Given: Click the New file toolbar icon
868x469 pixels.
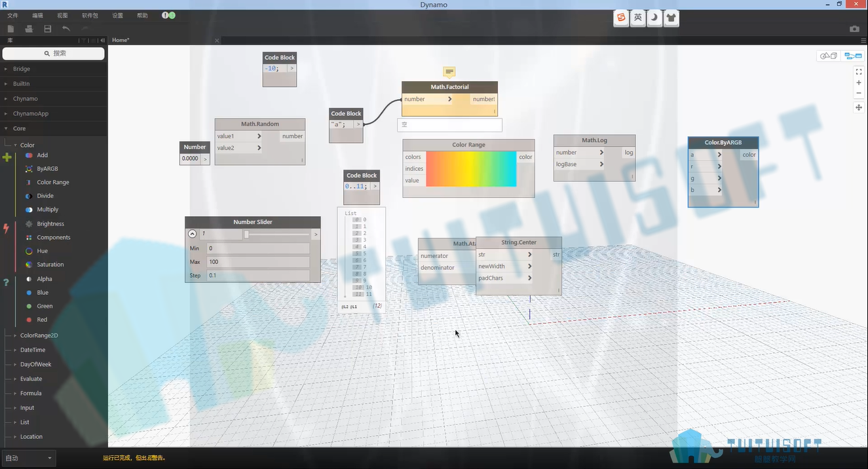Looking at the screenshot, I should pyautogui.click(x=10, y=29).
